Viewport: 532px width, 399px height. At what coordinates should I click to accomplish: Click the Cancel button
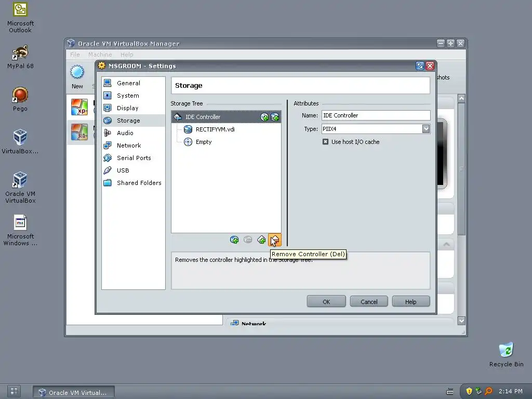tap(369, 302)
